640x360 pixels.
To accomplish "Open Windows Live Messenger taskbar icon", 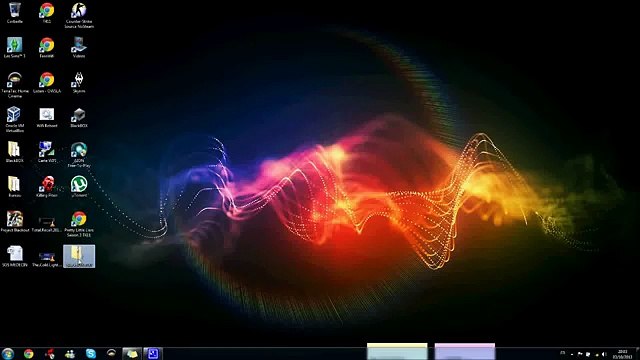I will pyautogui.click(x=70, y=353).
